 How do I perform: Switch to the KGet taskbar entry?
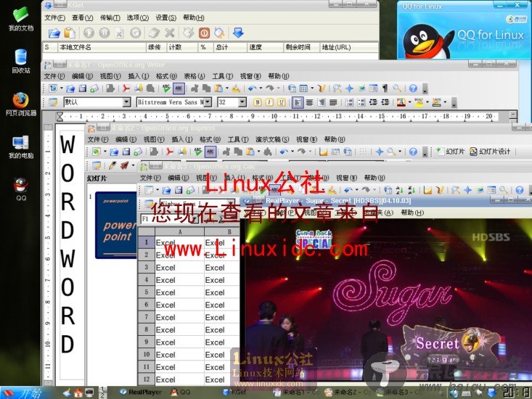[x=234, y=392]
